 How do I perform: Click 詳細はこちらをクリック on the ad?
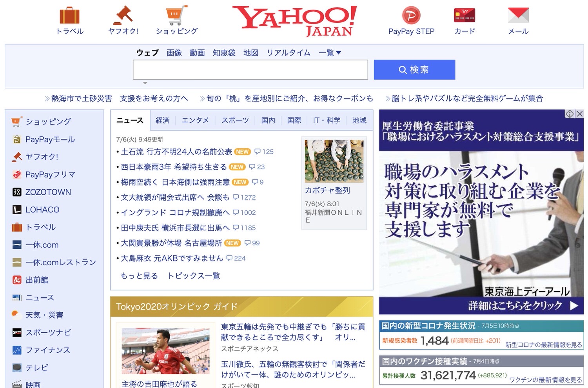tap(523, 306)
